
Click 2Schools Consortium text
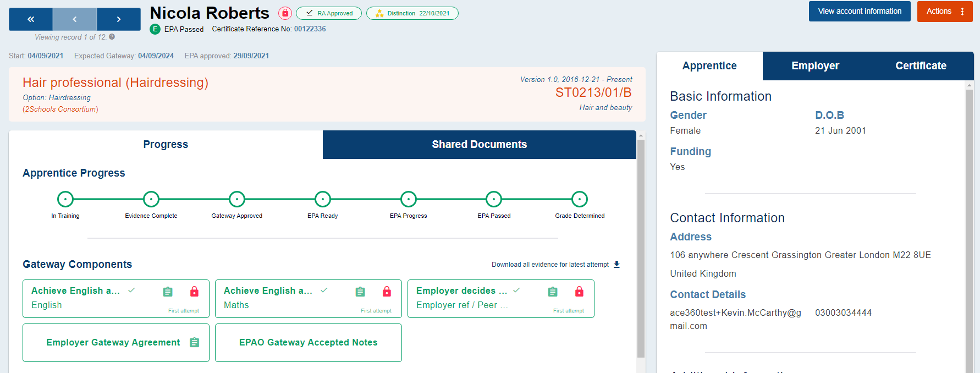click(60, 109)
